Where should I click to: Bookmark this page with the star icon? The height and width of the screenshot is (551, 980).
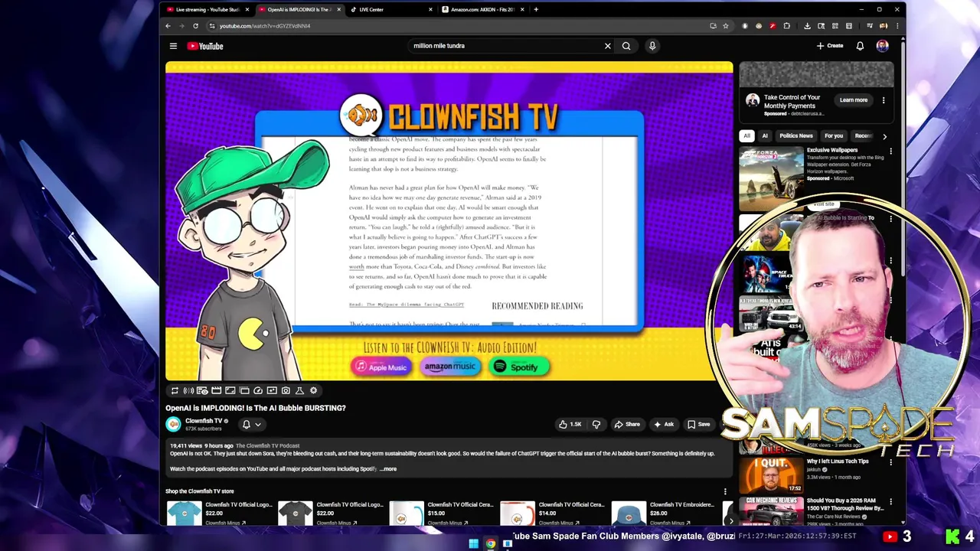coord(725,26)
